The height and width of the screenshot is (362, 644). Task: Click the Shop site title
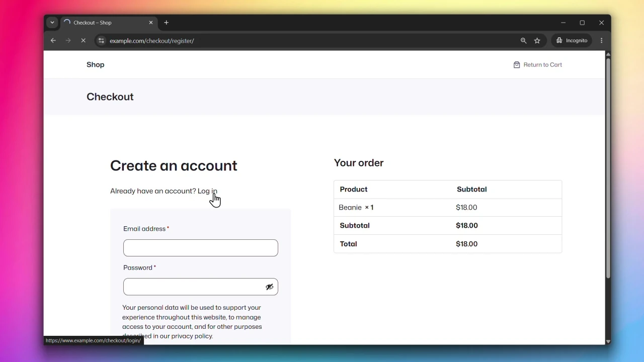pos(95,65)
